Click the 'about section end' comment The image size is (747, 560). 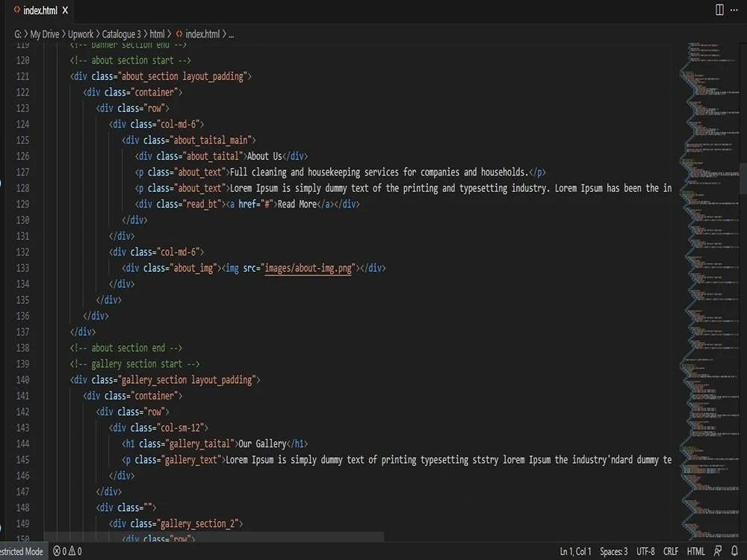(125, 348)
